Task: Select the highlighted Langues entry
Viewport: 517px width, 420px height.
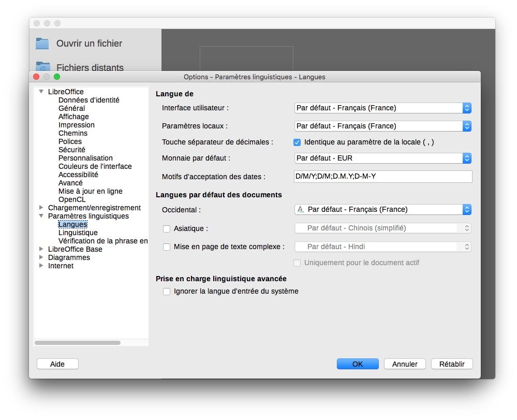Action: [x=72, y=224]
